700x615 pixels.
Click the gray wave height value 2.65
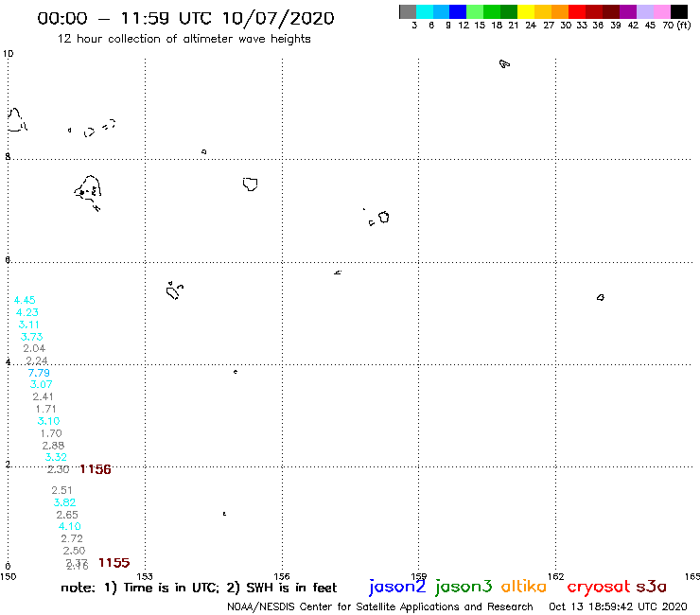[x=67, y=515]
